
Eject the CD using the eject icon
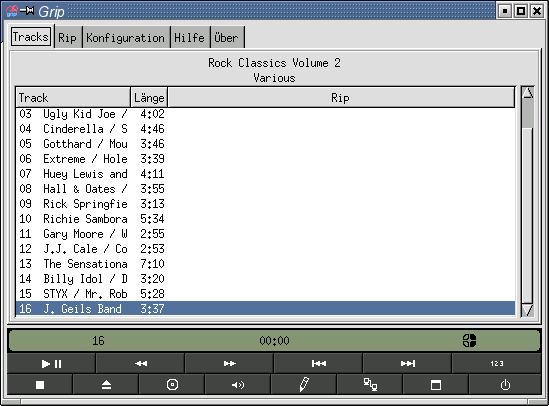[106, 385]
